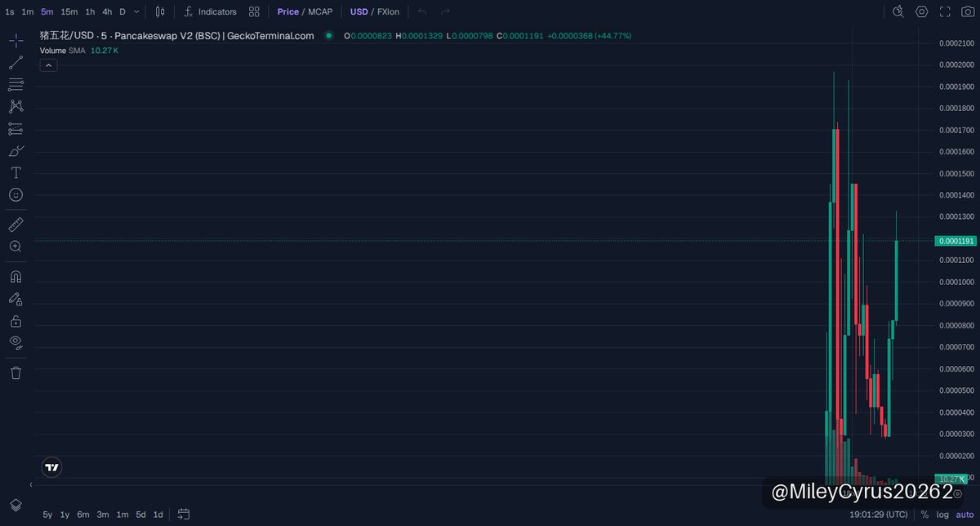Choose USD as quote currency
Image resolution: width=980 pixels, height=526 pixels.
pos(359,11)
